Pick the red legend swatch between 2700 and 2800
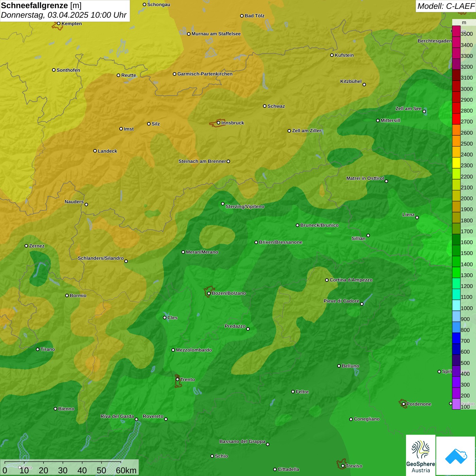The height and width of the screenshot is (476, 476). (456, 119)
